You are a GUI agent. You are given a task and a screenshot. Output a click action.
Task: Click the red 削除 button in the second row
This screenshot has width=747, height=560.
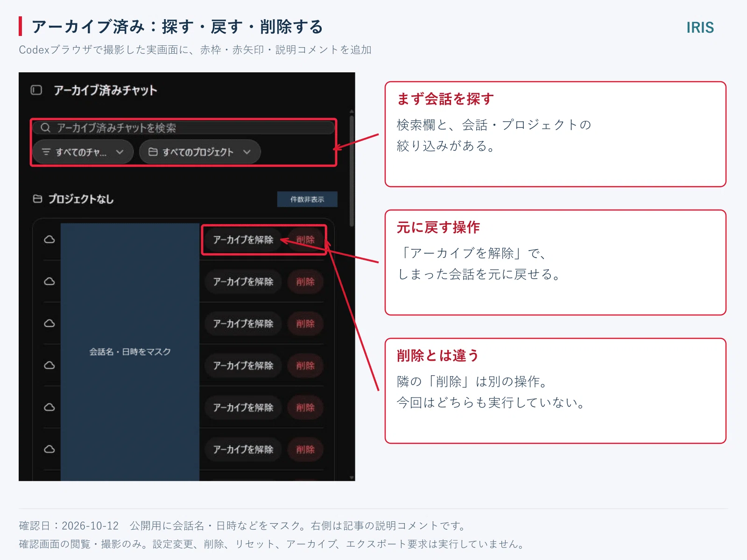[305, 281]
